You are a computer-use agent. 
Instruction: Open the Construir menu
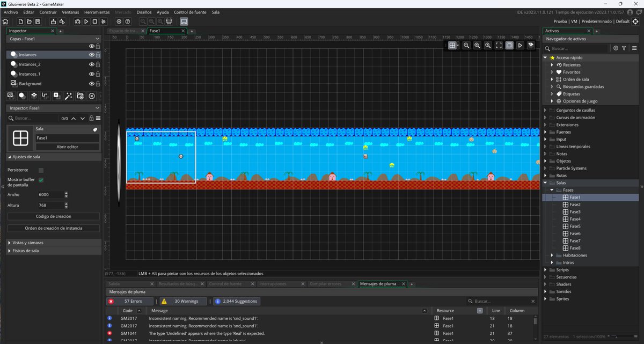click(48, 12)
